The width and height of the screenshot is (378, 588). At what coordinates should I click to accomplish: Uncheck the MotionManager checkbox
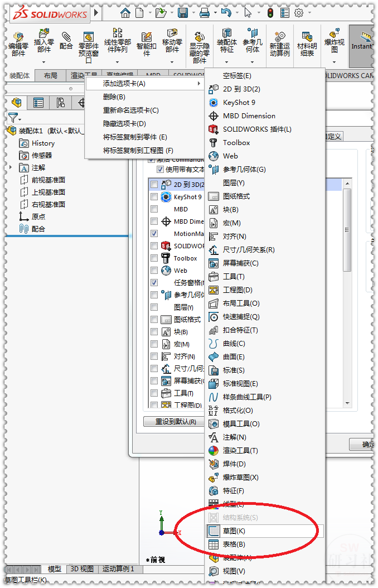(154, 234)
